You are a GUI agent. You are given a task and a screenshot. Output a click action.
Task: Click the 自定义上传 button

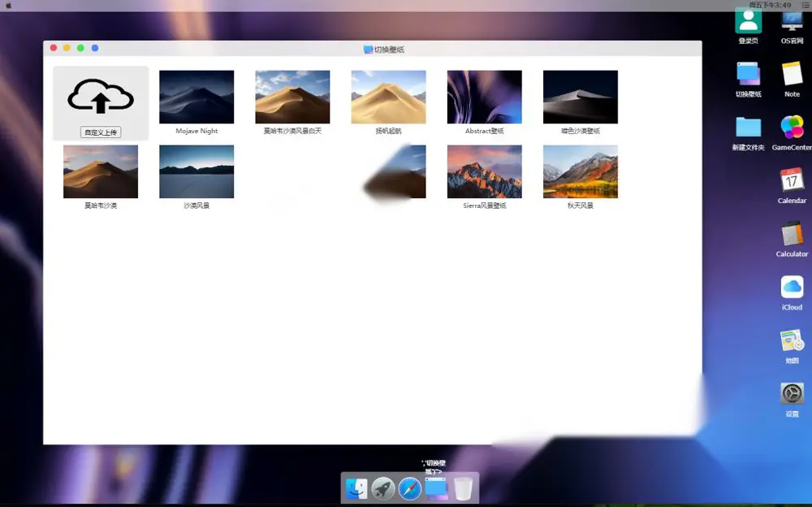coord(101,132)
